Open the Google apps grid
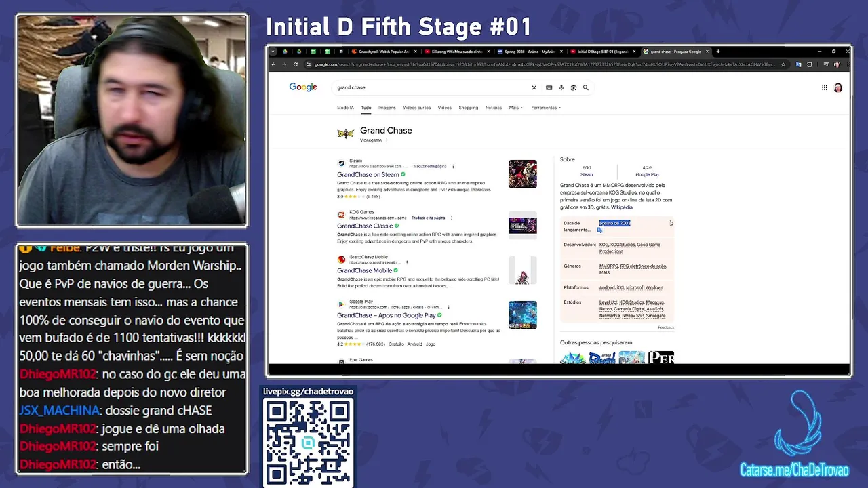 (x=824, y=87)
